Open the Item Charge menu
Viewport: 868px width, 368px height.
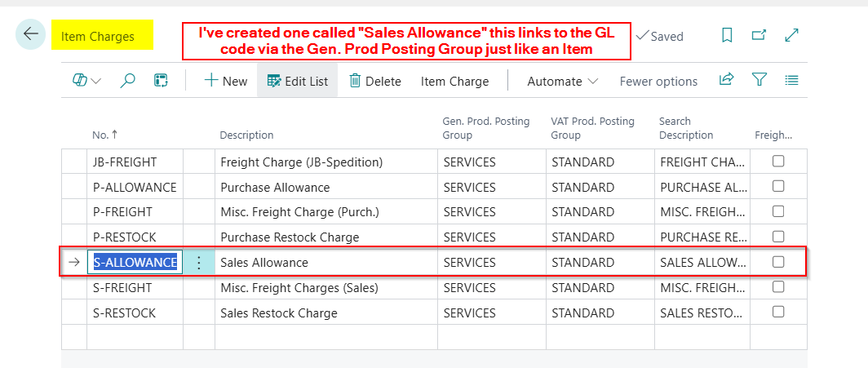point(454,81)
